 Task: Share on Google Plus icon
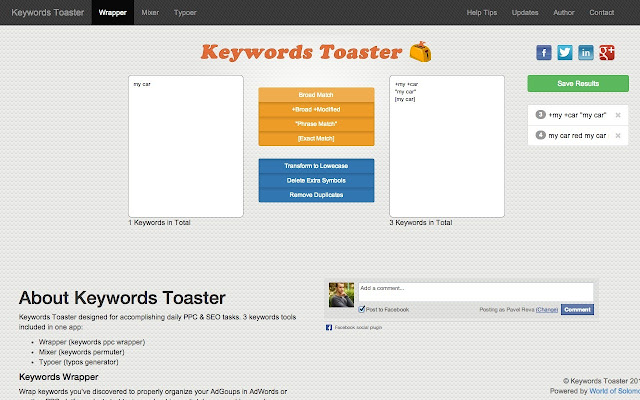607,53
